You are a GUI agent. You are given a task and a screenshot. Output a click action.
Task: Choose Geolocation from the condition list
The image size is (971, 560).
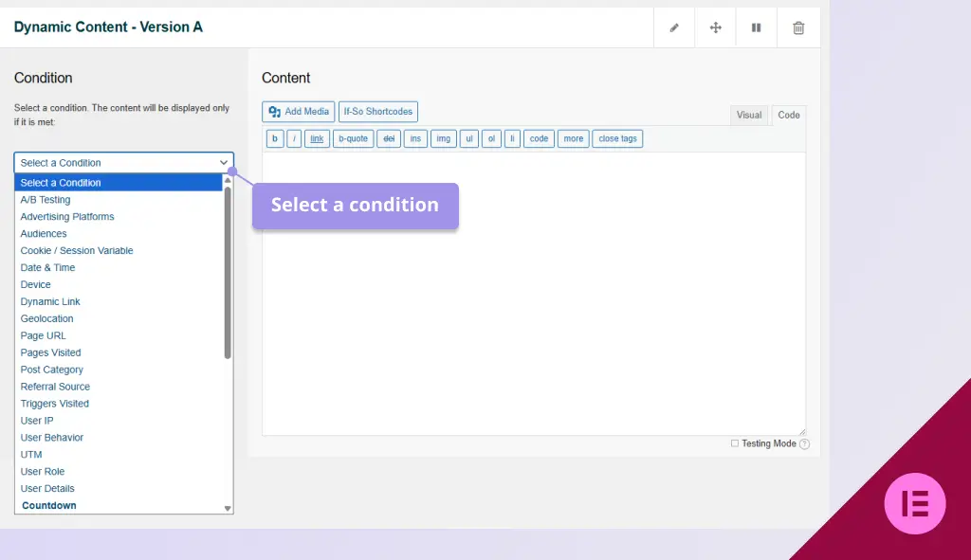tap(46, 318)
